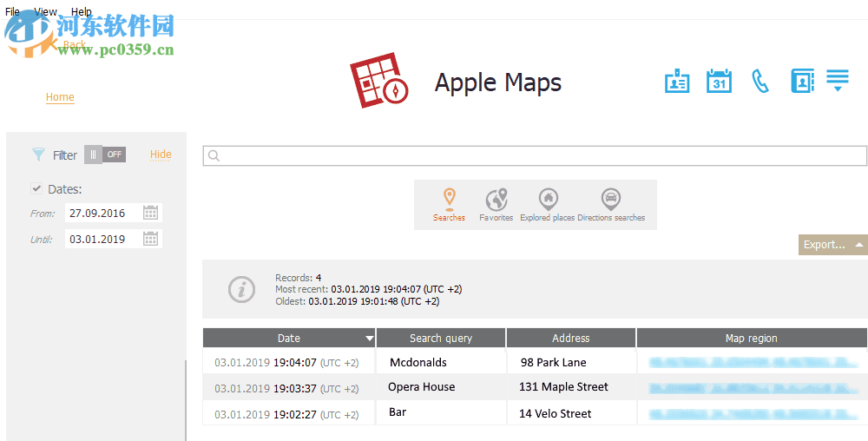Open the calendar 31 icon

(719, 82)
